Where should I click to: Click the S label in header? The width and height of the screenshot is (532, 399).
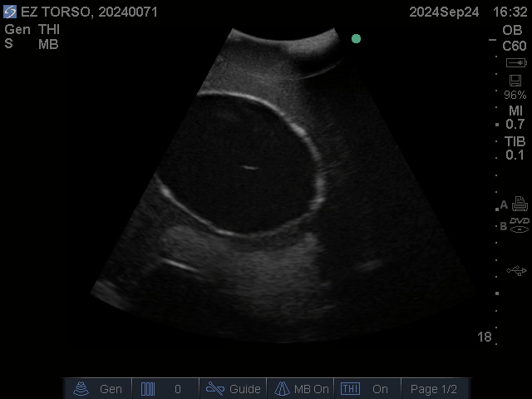8,44
